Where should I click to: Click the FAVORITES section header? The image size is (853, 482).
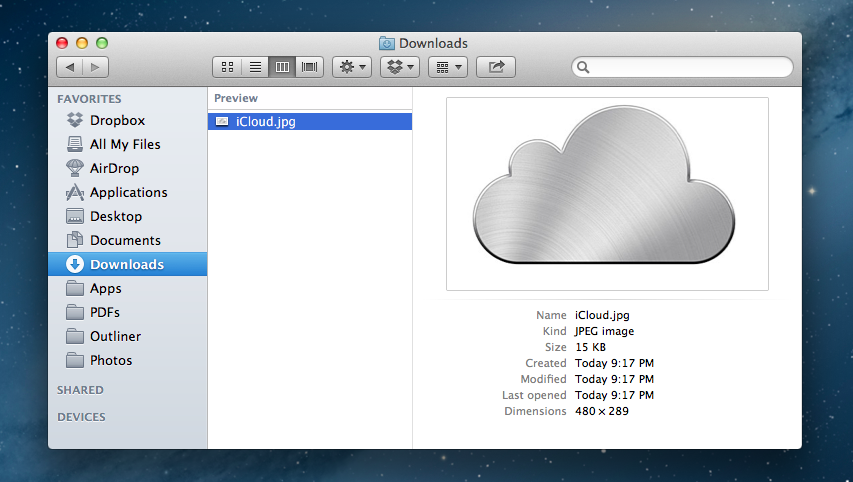pos(89,99)
